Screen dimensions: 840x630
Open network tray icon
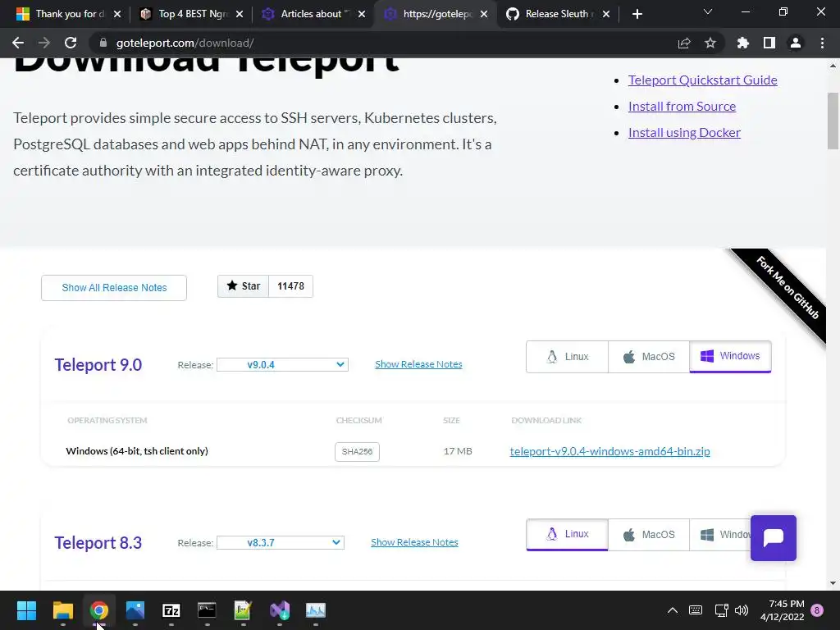point(721,610)
